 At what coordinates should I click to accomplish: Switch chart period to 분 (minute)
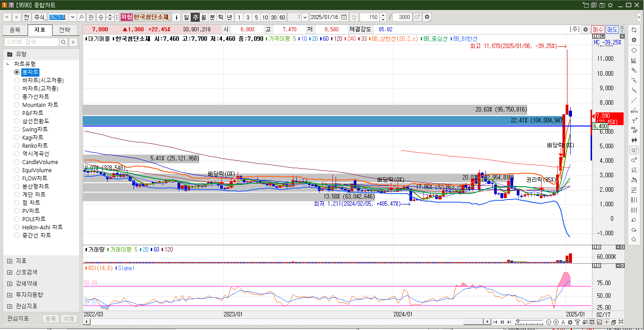(x=212, y=17)
